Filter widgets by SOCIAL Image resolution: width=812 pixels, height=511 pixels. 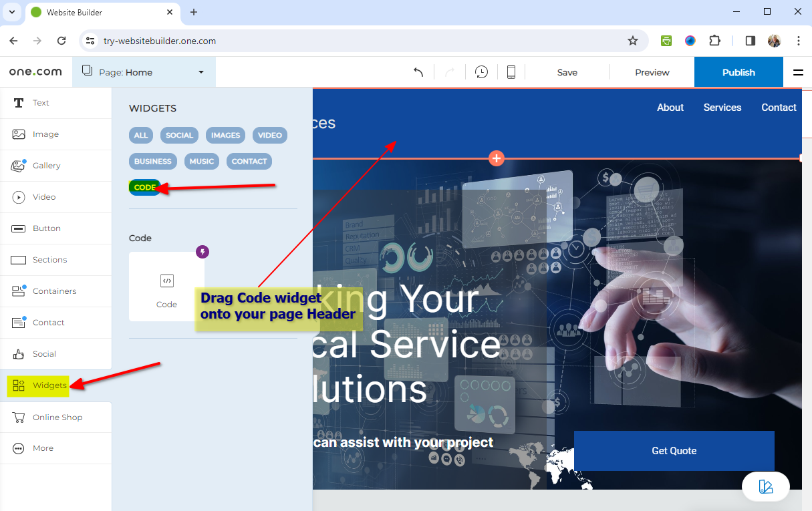(179, 135)
